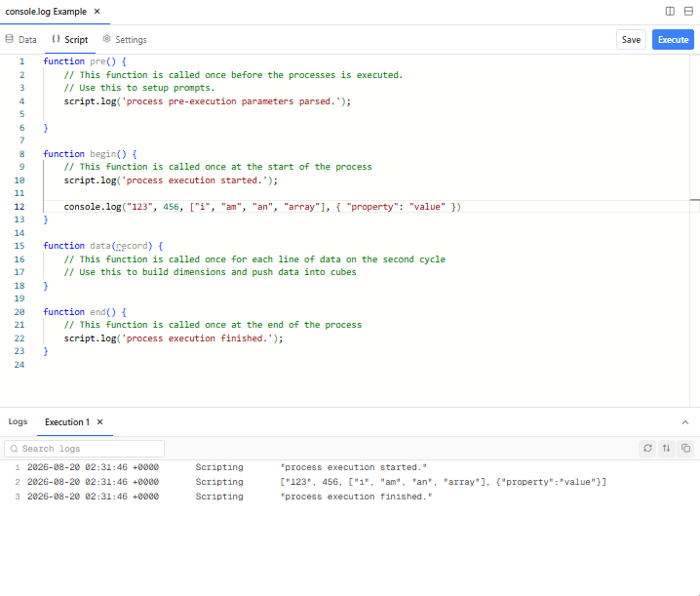Click the magnifier icon in Search logs
Viewport: 700px width, 596px height.
(x=15, y=449)
